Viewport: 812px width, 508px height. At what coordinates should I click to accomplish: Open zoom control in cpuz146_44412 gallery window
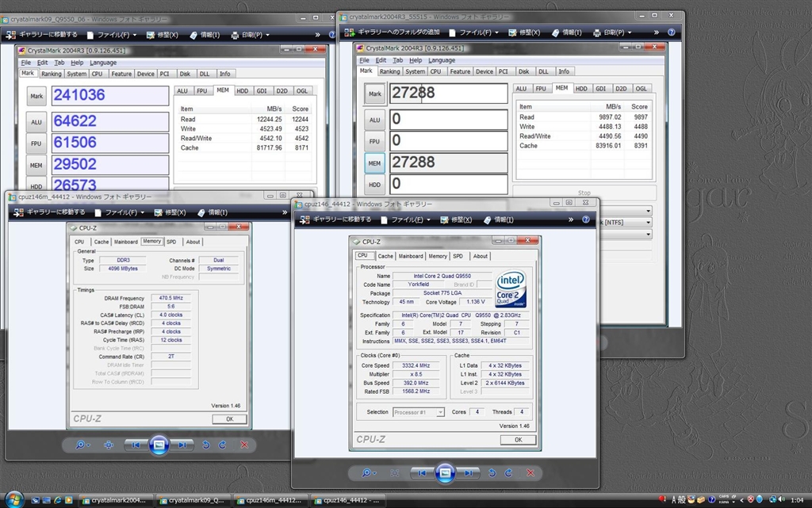tap(368, 473)
